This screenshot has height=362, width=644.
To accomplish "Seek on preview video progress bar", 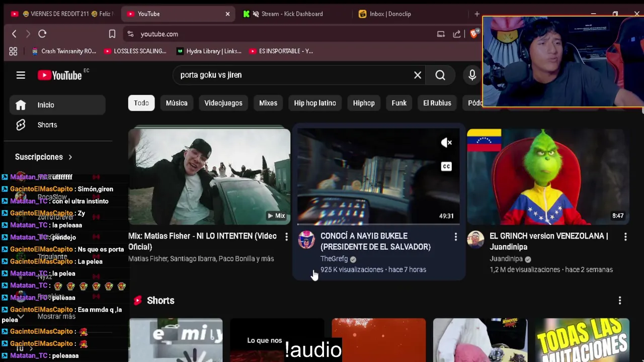I will 378,224.
